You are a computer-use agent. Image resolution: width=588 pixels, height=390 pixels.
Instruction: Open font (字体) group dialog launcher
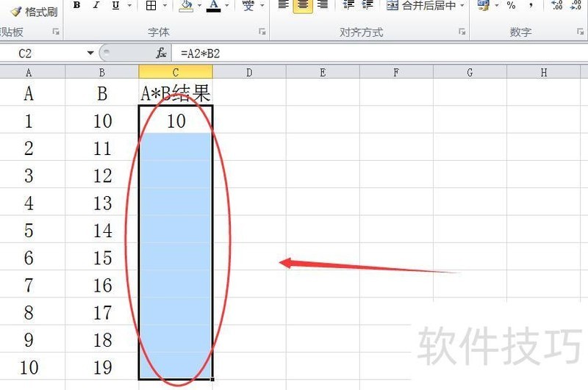click(x=262, y=32)
